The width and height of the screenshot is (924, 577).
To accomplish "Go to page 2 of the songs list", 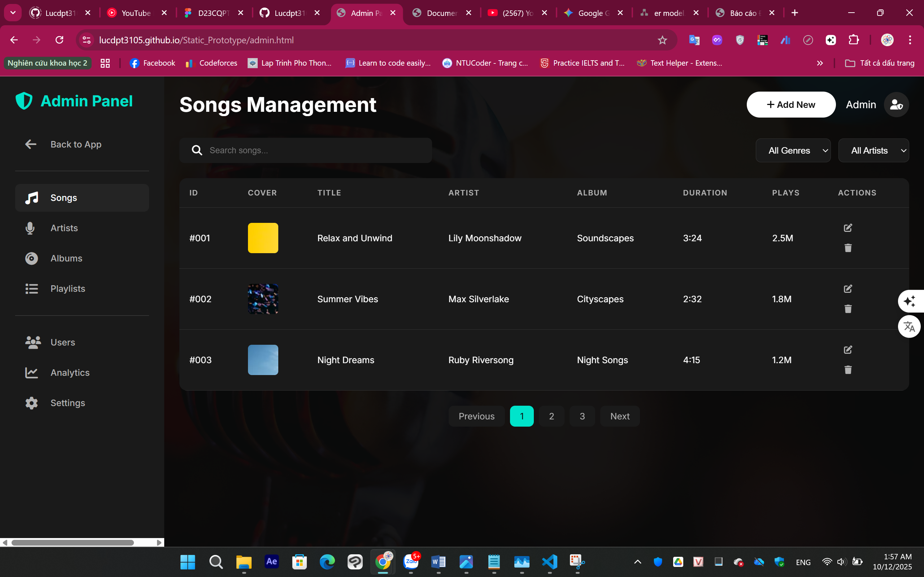I will pos(552,416).
